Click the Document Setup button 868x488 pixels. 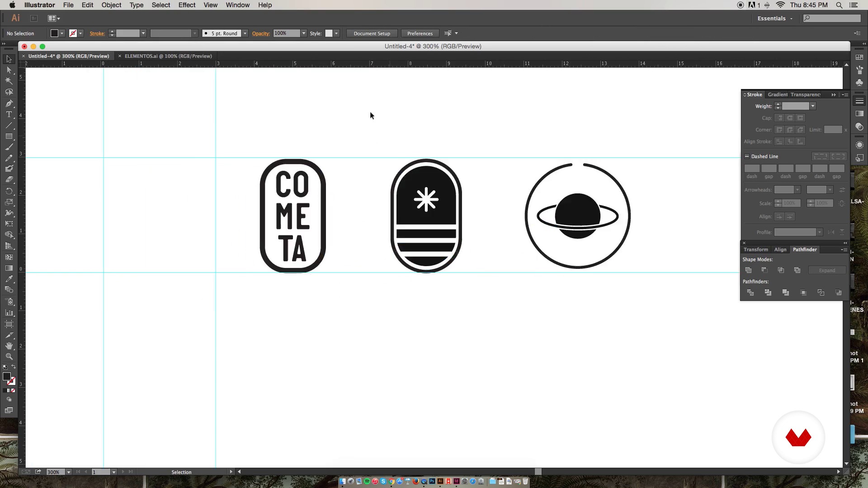(372, 33)
